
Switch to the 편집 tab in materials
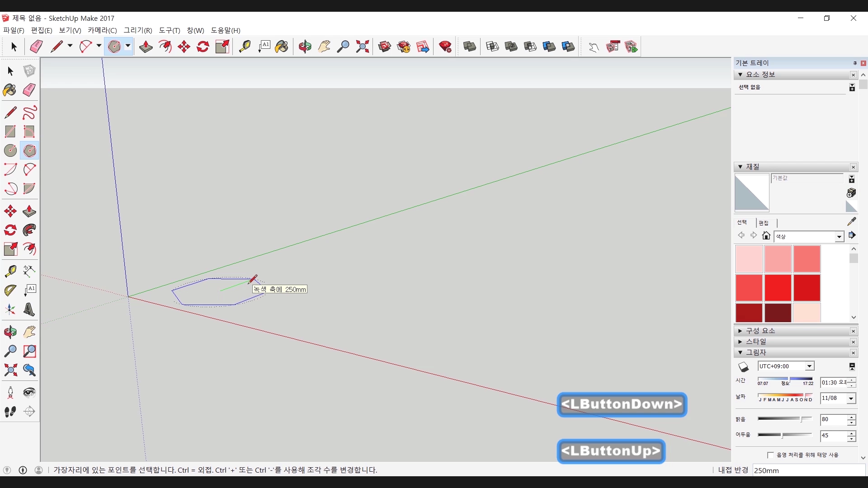[x=764, y=223]
